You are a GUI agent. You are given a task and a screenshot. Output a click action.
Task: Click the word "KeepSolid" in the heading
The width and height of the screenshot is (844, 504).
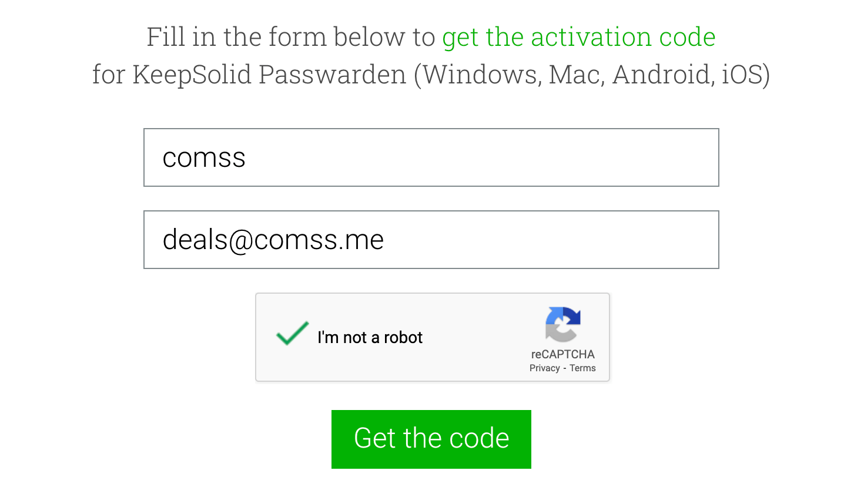click(192, 75)
